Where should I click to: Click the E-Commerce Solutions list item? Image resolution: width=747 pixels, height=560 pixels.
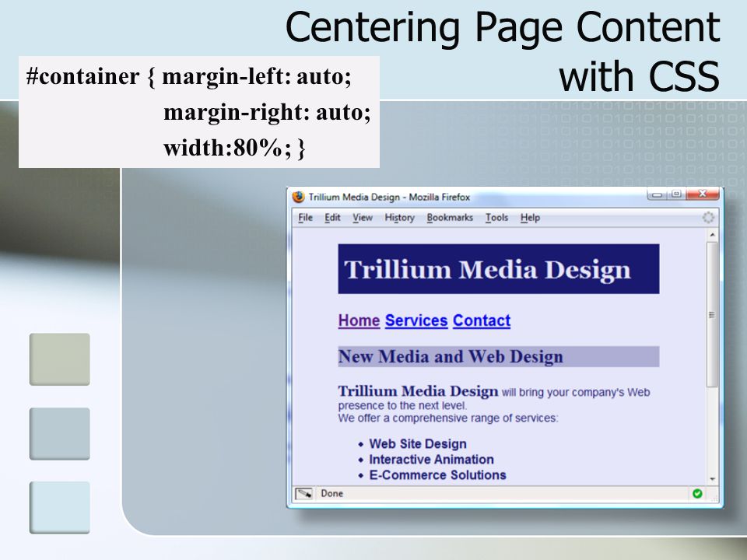437,475
